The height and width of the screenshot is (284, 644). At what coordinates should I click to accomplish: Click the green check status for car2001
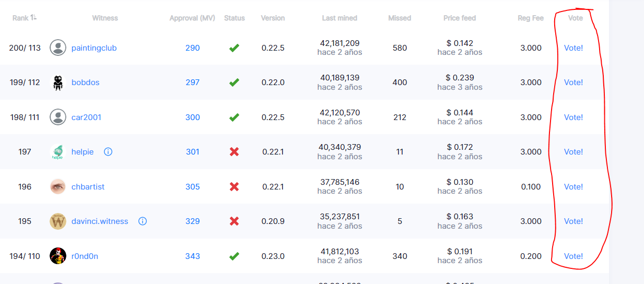(x=234, y=117)
